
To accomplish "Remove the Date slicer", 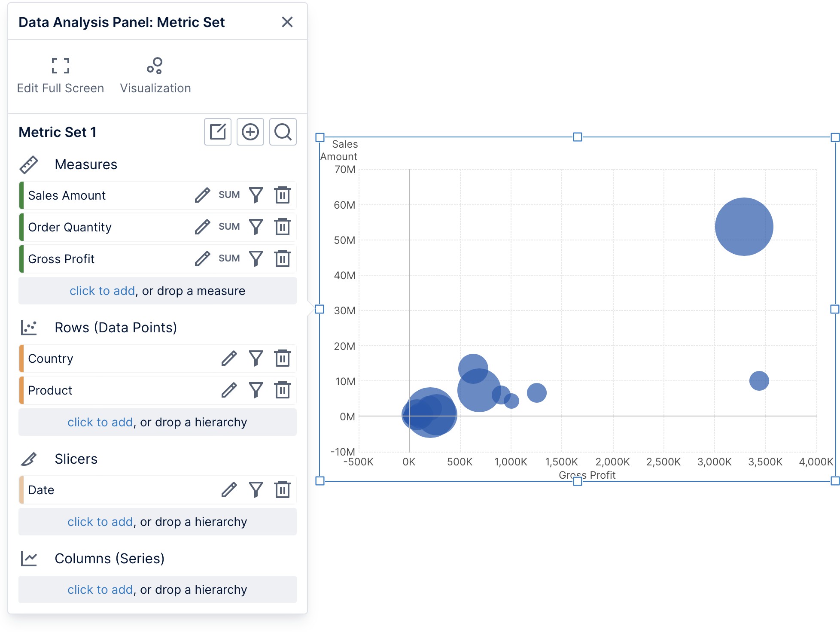I will [x=282, y=489].
